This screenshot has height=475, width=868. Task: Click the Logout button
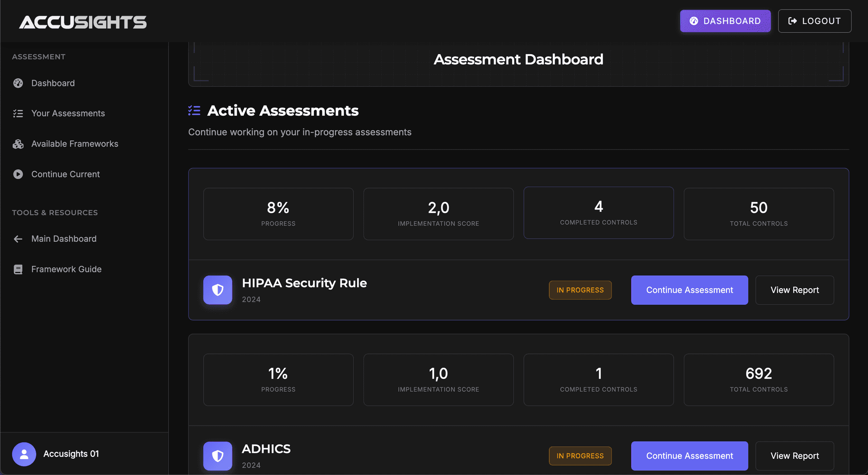click(x=814, y=21)
